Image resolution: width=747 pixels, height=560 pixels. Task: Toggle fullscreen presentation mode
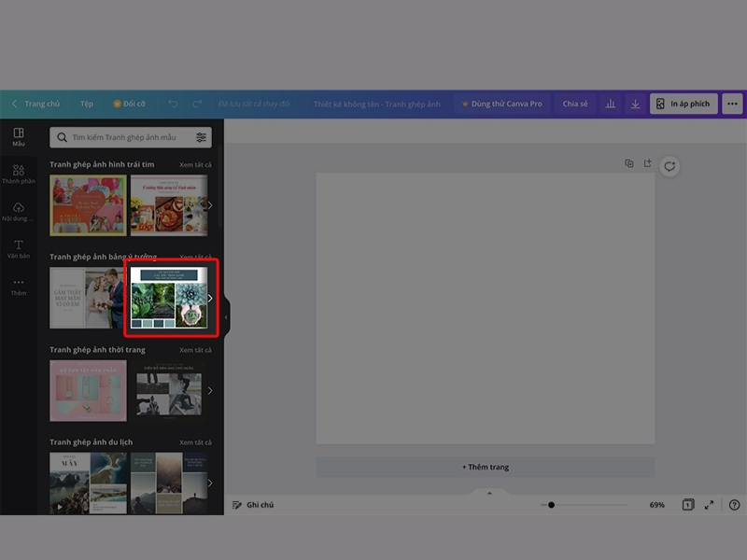click(710, 505)
